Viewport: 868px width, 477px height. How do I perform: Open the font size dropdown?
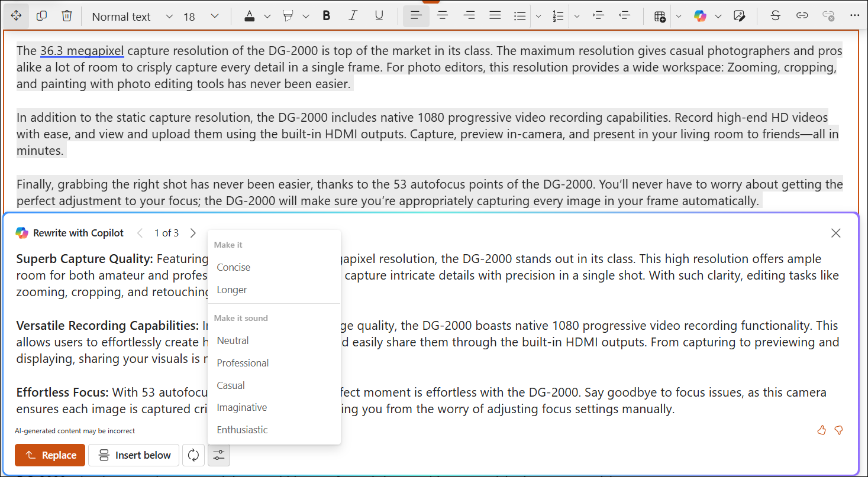(x=215, y=16)
